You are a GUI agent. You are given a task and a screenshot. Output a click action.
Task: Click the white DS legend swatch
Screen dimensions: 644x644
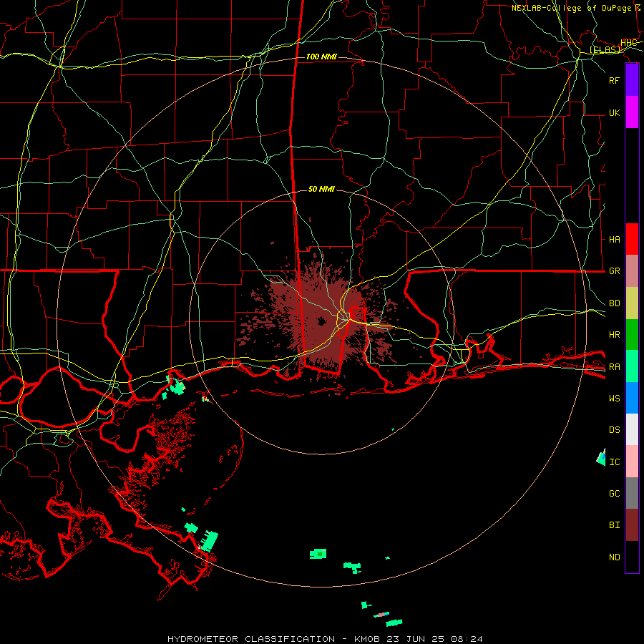click(x=632, y=429)
